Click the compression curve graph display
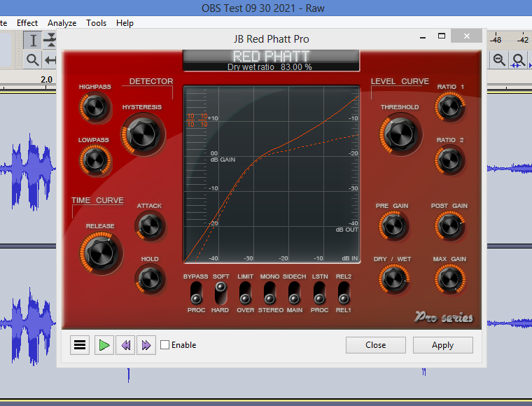 pyautogui.click(x=272, y=174)
